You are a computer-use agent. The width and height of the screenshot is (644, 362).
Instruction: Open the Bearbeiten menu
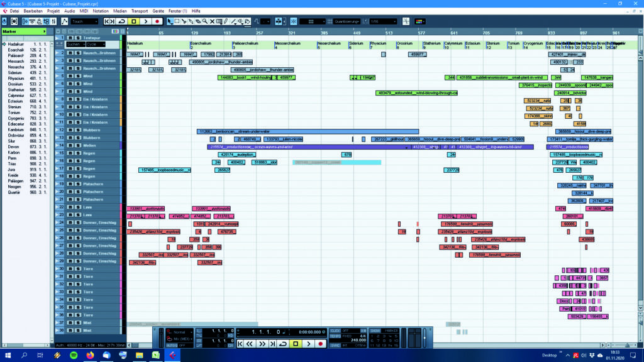coord(33,11)
